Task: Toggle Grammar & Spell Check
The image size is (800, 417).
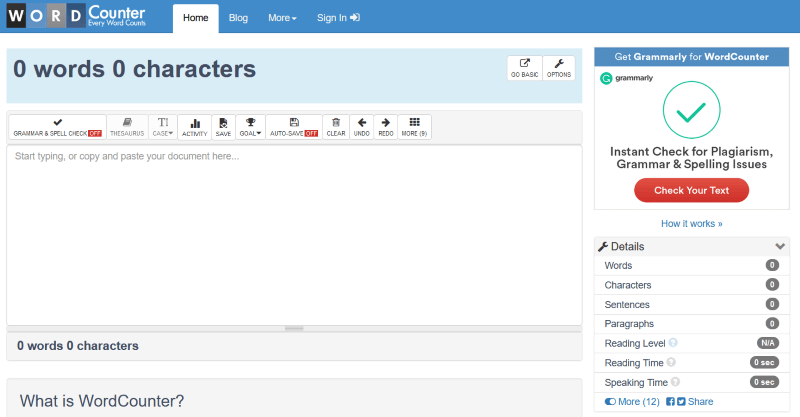Action: [x=58, y=127]
